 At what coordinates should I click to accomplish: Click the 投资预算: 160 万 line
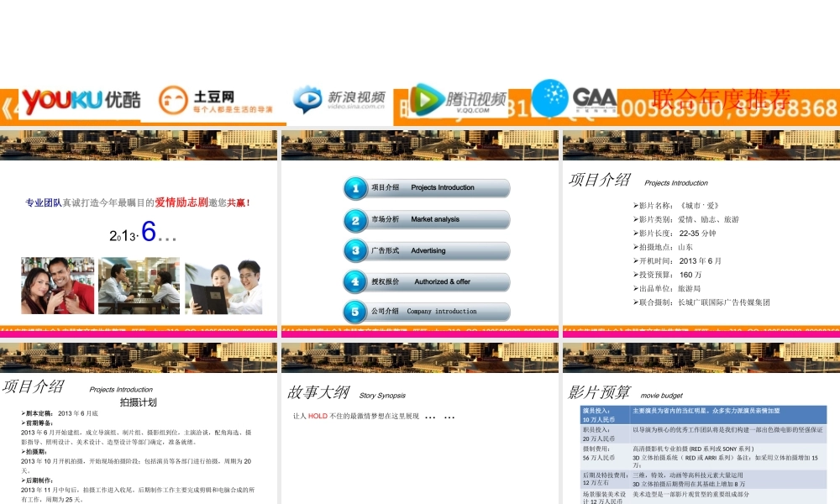[x=667, y=275]
